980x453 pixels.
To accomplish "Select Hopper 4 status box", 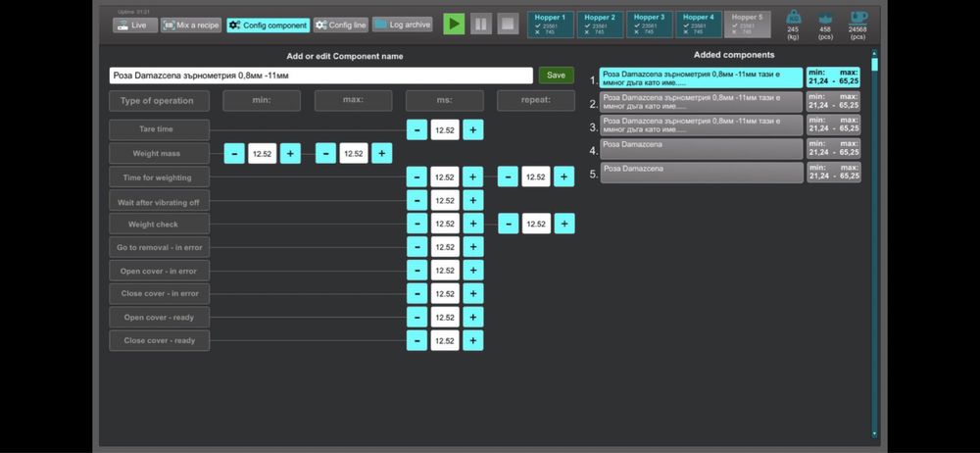I will tap(698, 25).
